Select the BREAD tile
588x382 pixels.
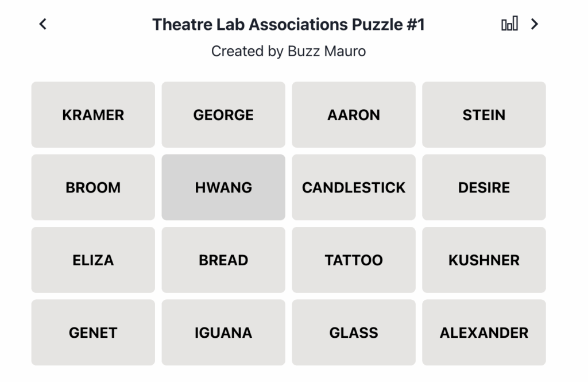coord(223,260)
